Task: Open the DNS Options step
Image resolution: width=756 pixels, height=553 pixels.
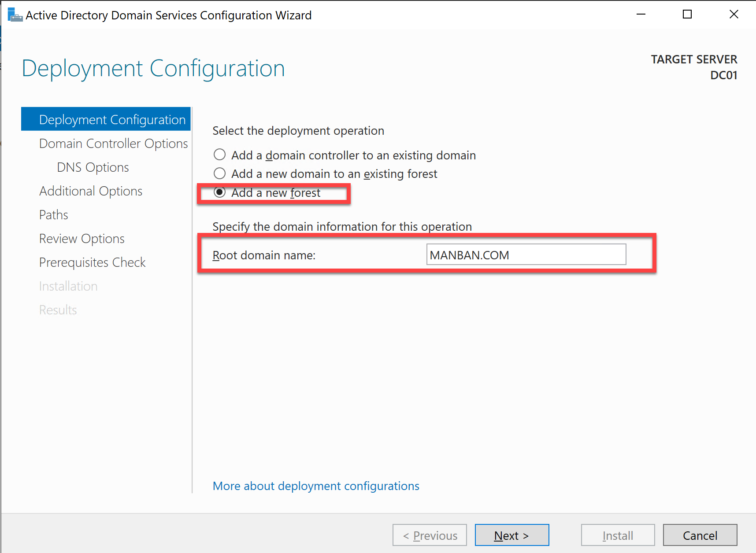Action: pos(93,167)
